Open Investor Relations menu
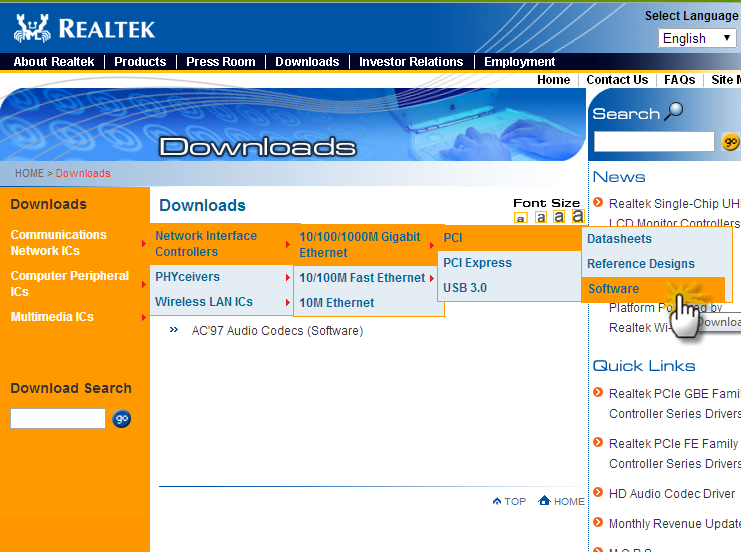Image resolution: width=741 pixels, height=552 pixels. click(411, 62)
